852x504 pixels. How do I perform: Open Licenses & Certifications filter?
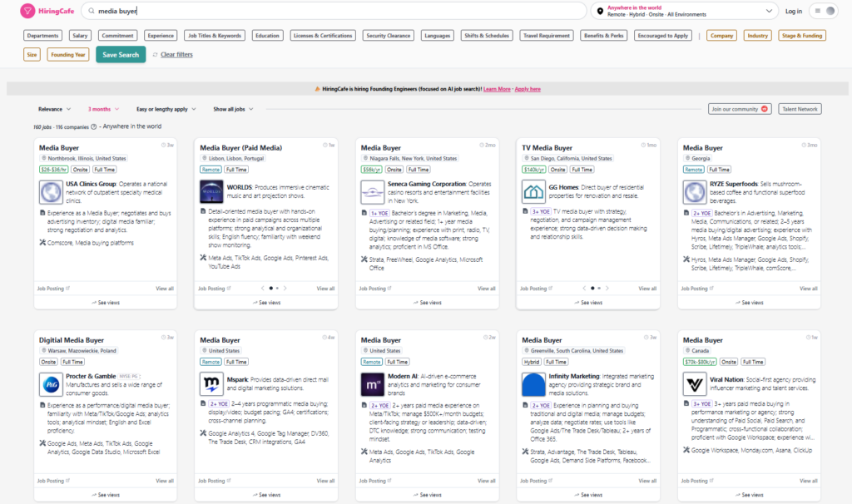coord(323,35)
